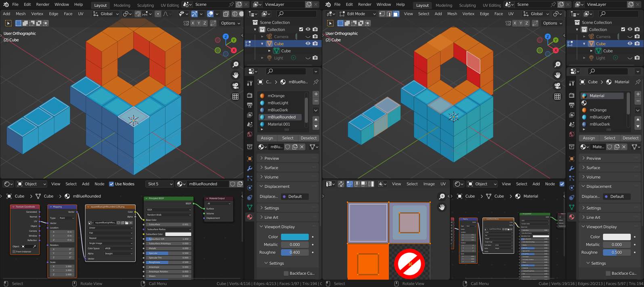Remove material slot minus in right window
Screen dimensions: 644x287
click(x=638, y=101)
